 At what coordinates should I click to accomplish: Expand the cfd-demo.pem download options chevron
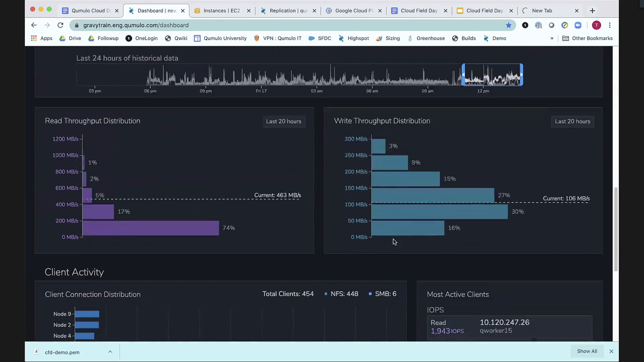click(110, 352)
